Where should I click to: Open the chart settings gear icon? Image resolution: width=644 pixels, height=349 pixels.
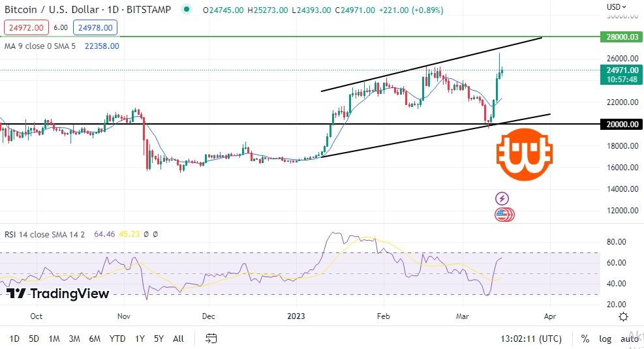point(623,316)
